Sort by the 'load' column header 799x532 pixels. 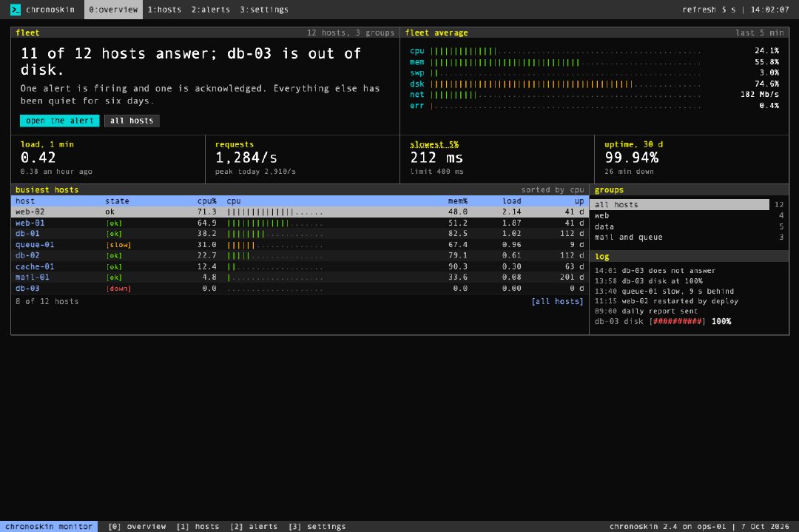pos(512,201)
